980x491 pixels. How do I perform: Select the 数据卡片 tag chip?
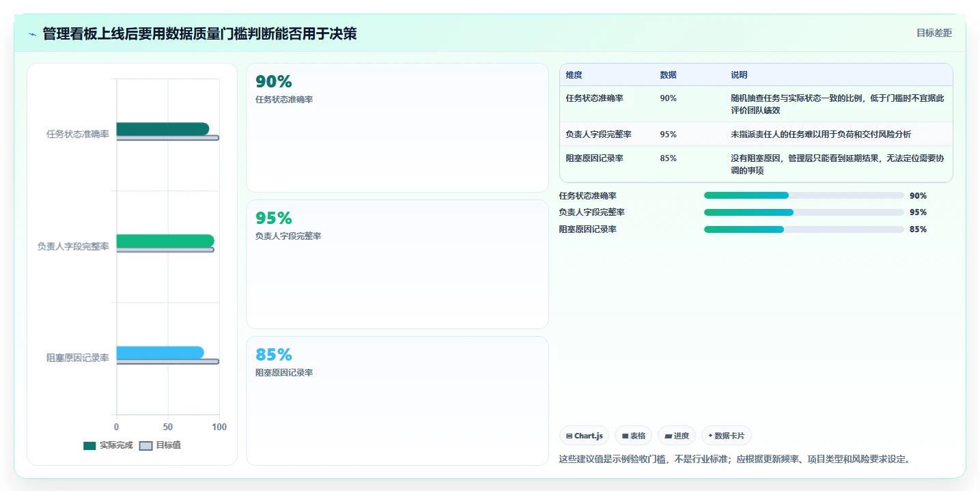[726, 436]
